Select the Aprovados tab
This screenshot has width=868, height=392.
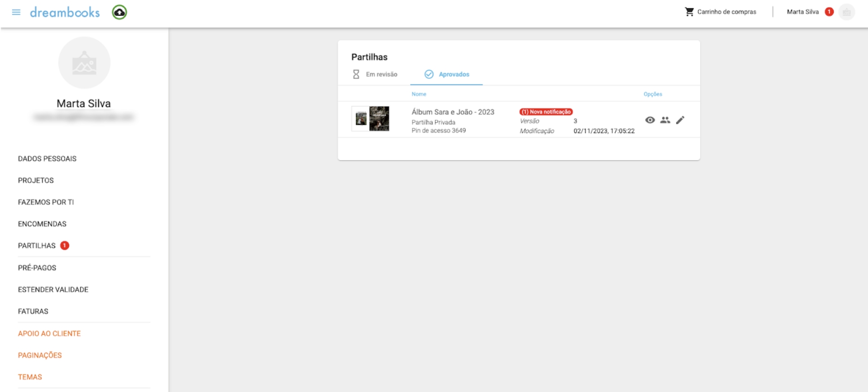click(447, 74)
